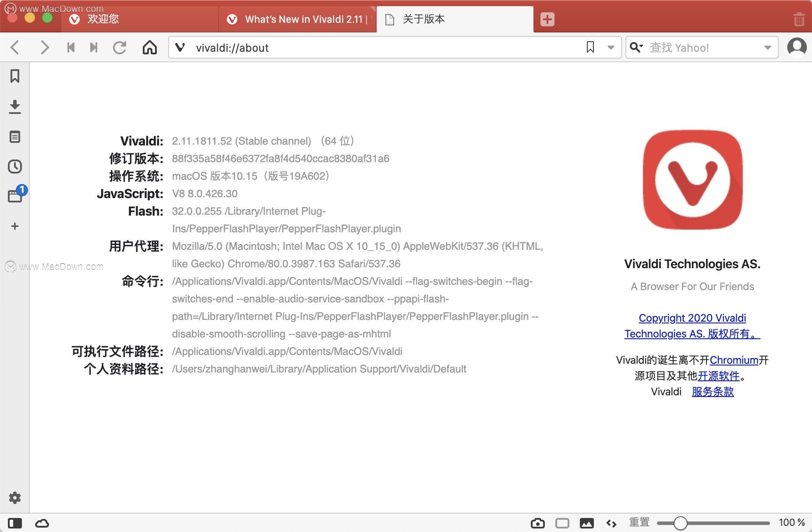Adjust the page zoom slider

pyautogui.click(x=713, y=523)
